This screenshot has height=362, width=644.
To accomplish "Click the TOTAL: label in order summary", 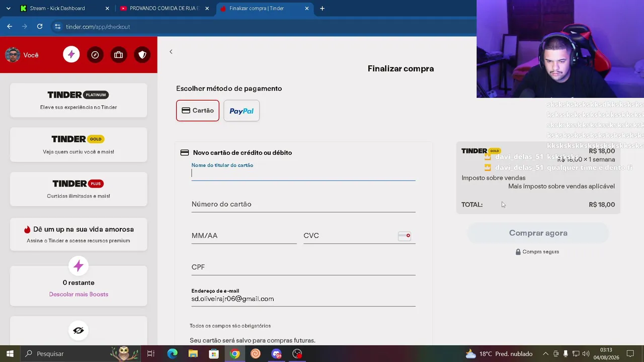I will pyautogui.click(x=472, y=205).
